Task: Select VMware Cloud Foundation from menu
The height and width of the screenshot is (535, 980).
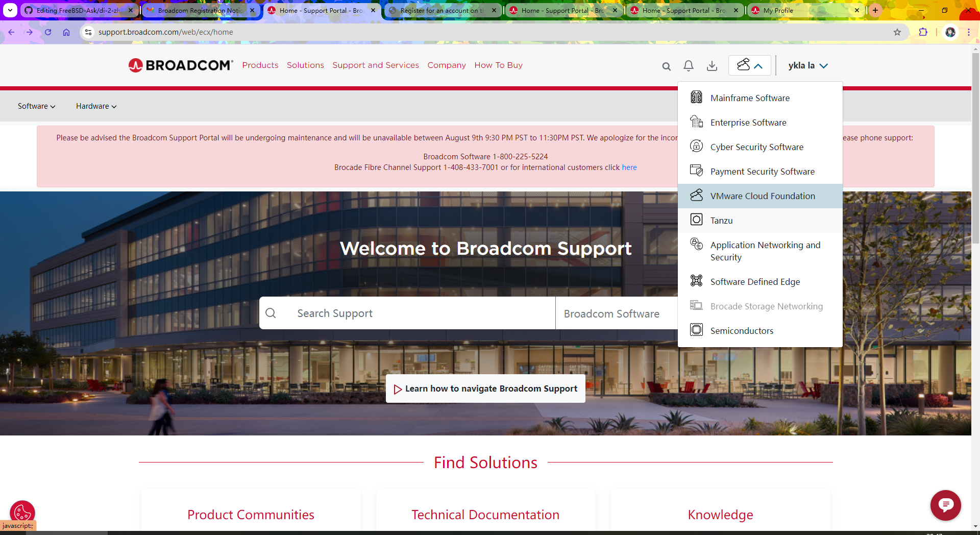Action: [x=762, y=196]
